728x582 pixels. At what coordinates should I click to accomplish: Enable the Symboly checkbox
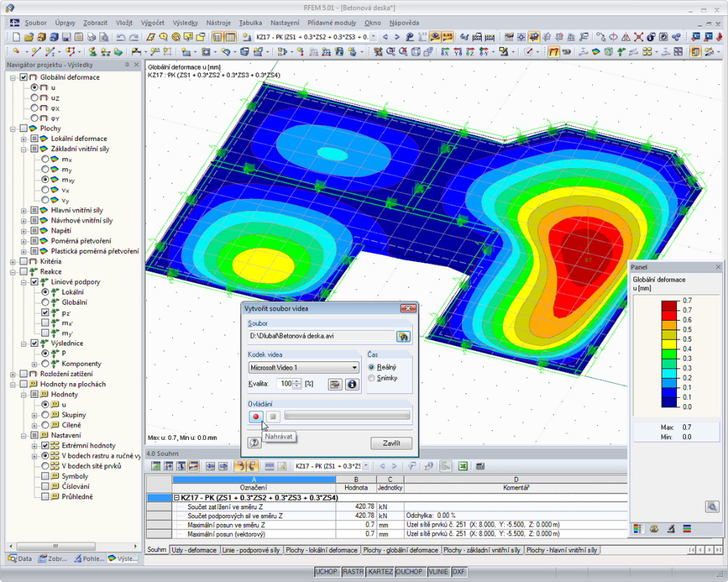point(45,476)
